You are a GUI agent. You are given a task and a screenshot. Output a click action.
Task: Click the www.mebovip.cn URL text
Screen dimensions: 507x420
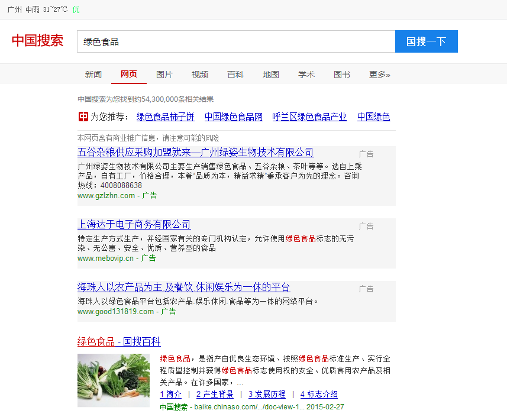[x=105, y=259]
